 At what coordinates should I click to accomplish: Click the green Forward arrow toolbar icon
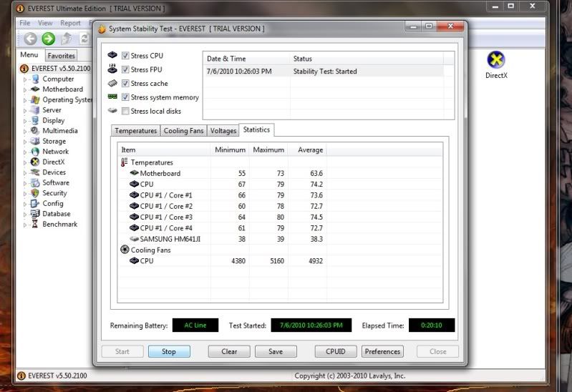point(48,39)
